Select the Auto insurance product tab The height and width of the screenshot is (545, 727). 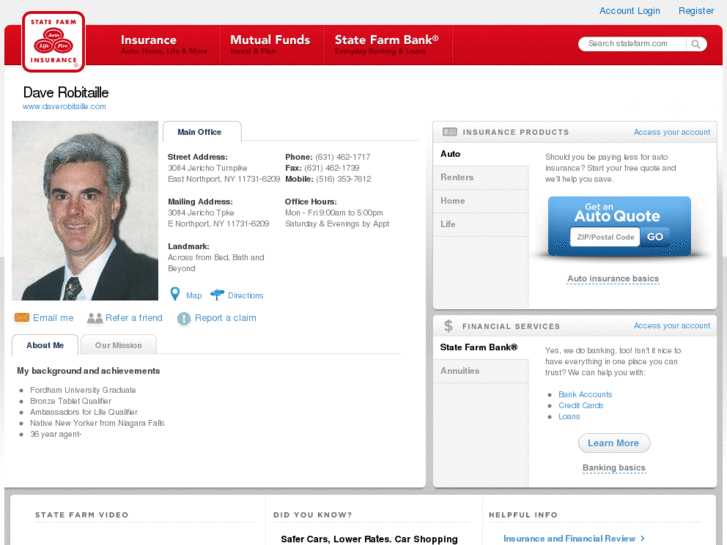pos(481,154)
